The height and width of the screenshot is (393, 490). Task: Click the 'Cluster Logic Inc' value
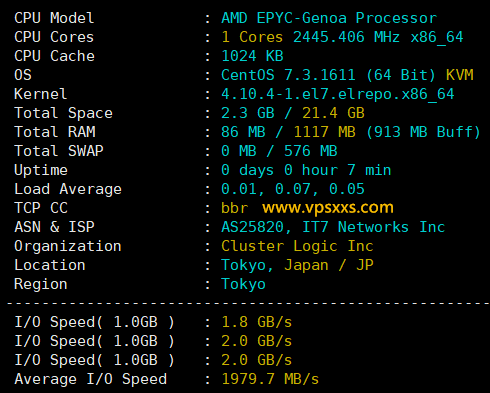pos(297,246)
